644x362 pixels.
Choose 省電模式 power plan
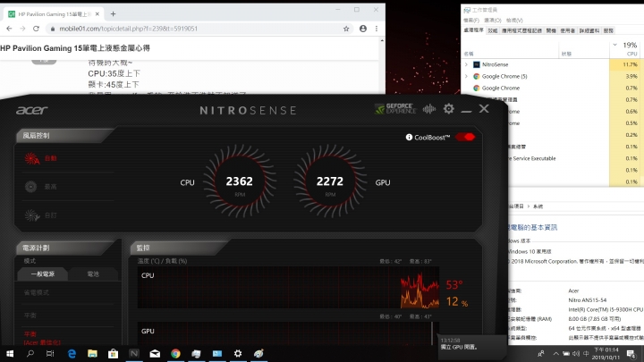pyautogui.click(x=37, y=292)
